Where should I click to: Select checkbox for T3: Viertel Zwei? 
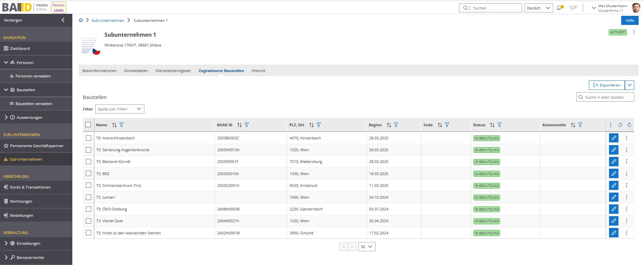(x=88, y=221)
